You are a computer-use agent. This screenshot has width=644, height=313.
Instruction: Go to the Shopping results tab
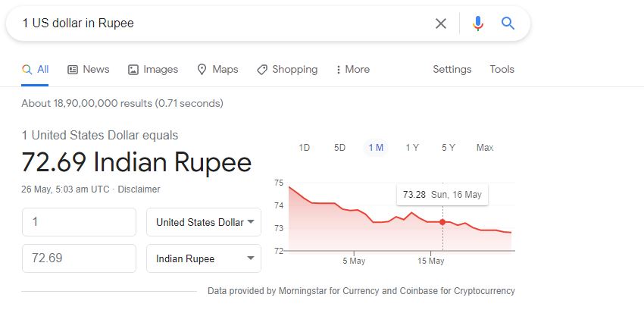[287, 69]
